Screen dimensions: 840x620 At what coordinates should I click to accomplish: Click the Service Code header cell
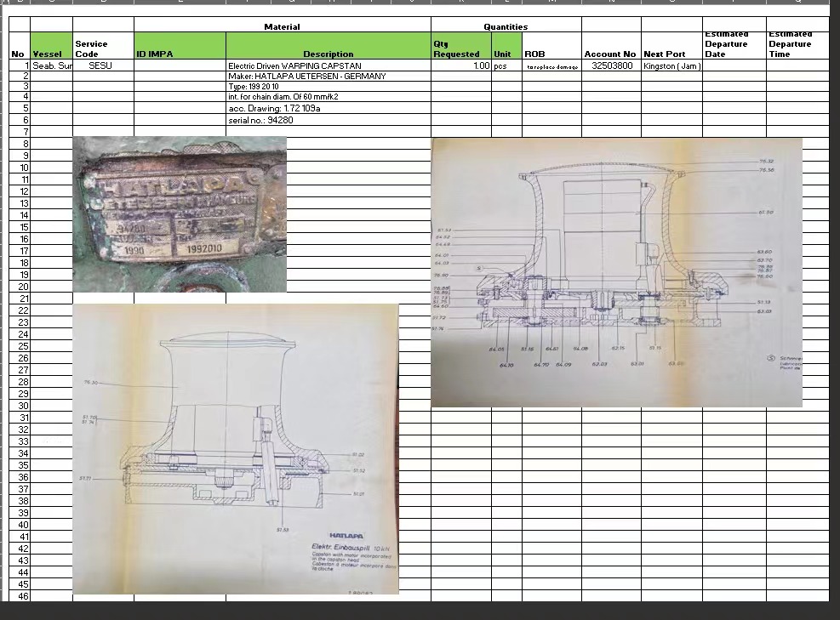(x=103, y=47)
